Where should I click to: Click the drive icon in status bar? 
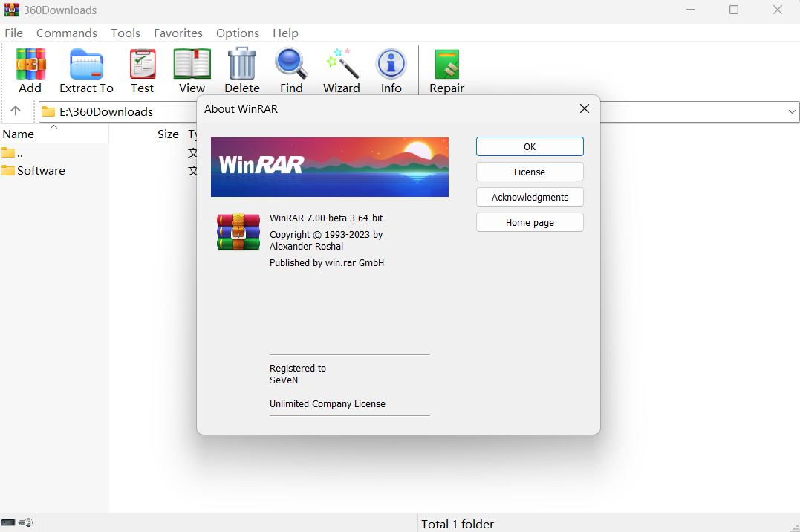(8, 522)
